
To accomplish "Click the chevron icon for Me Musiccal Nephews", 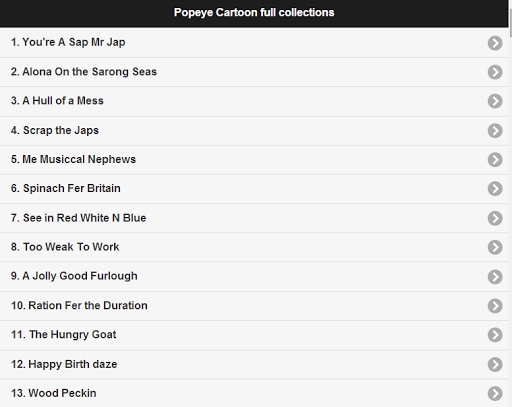I will [x=495, y=160].
